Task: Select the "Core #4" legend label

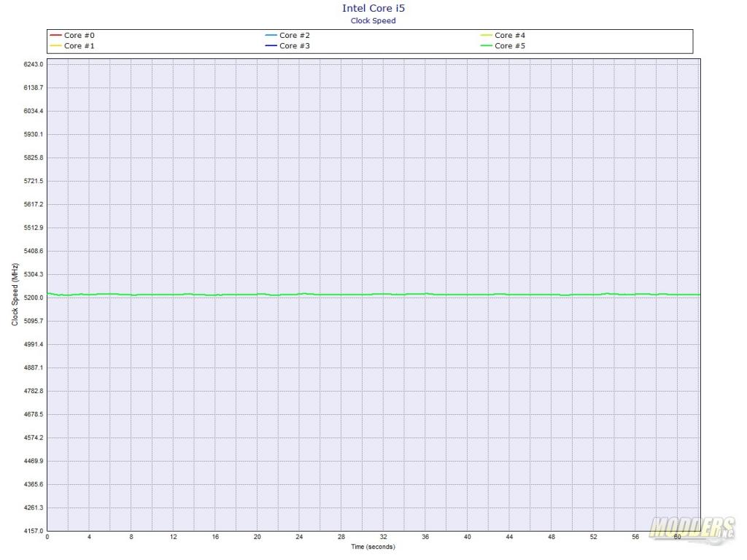Action: pyautogui.click(x=510, y=35)
